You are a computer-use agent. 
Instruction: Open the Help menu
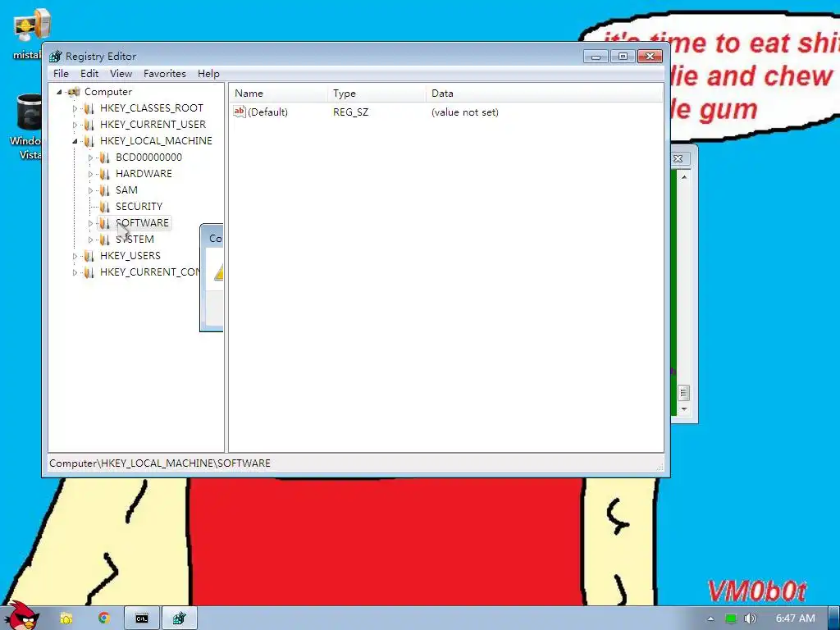pyautogui.click(x=208, y=73)
